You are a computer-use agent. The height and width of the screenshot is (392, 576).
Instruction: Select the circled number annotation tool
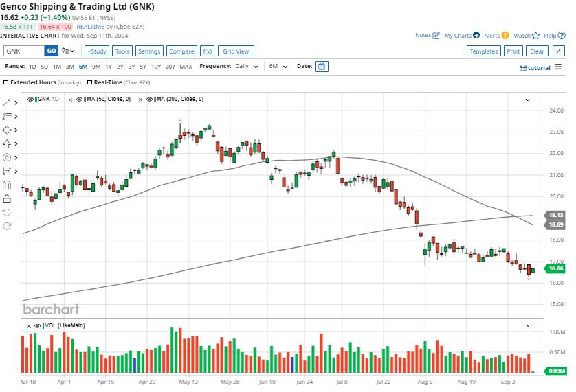pyautogui.click(x=7, y=157)
